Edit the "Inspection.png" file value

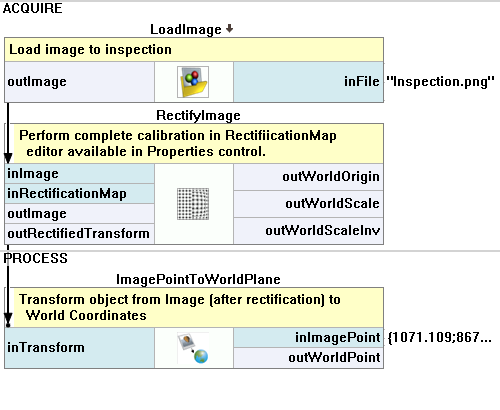coord(440,82)
